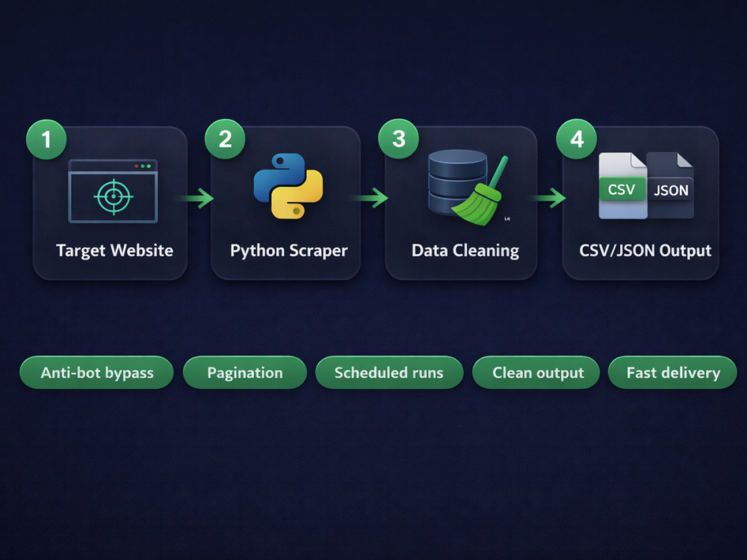The height and width of the screenshot is (560, 747).
Task: Select the Clean output pill
Action: point(536,373)
